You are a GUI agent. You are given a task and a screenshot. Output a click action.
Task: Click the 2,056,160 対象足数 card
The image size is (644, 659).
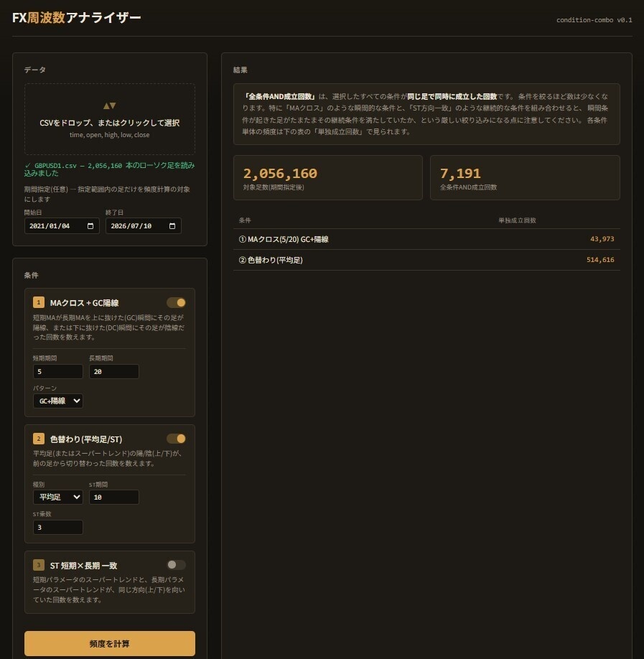pyautogui.click(x=328, y=178)
